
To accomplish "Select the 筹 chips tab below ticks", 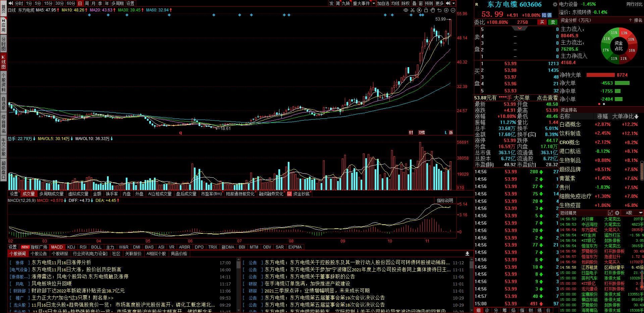I will point(504,310).
